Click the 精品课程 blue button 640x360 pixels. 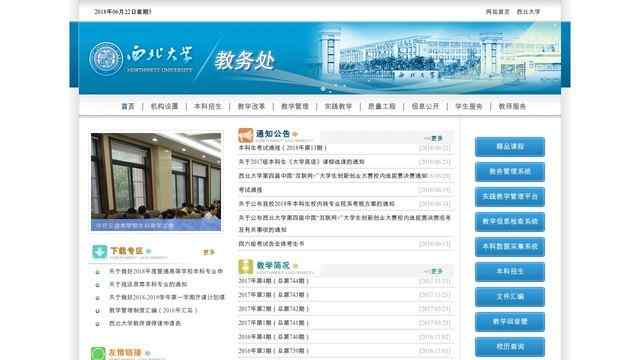[510, 147]
